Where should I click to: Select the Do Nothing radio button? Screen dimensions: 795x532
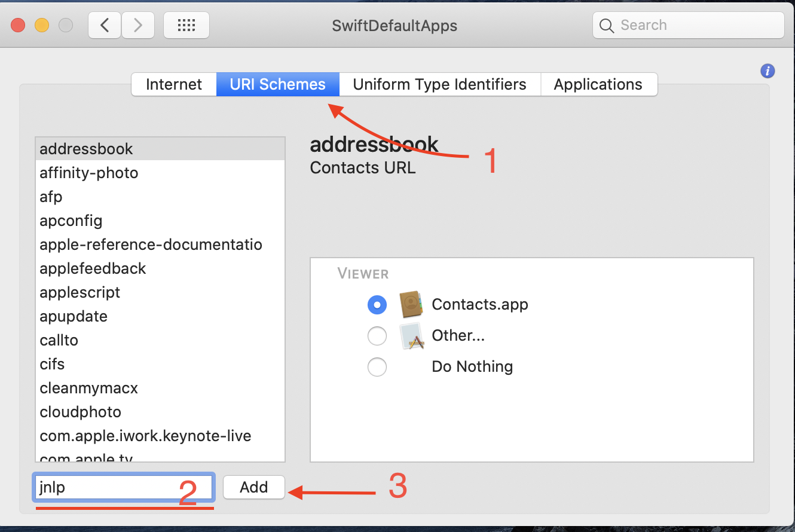click(377, 366)
